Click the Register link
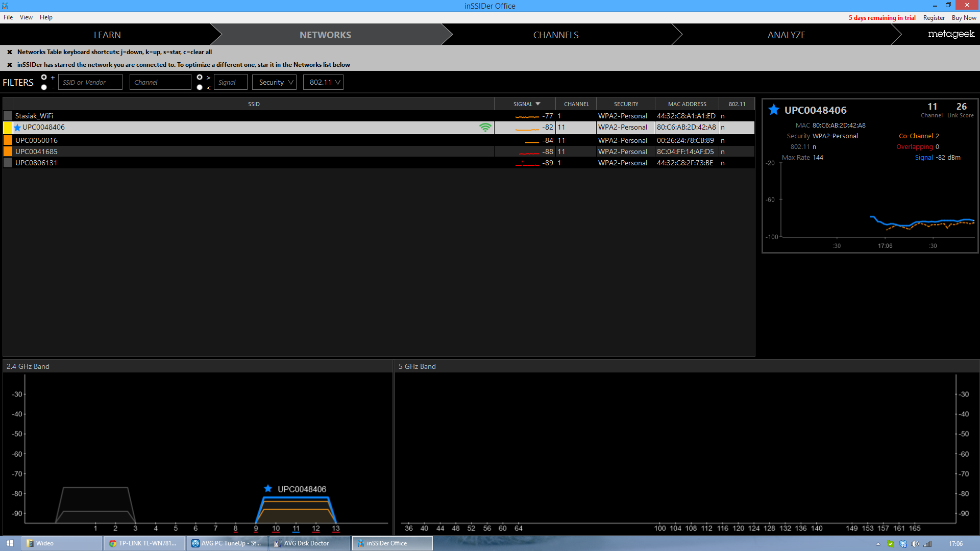The image size is (980, 551). coord(934,18)
